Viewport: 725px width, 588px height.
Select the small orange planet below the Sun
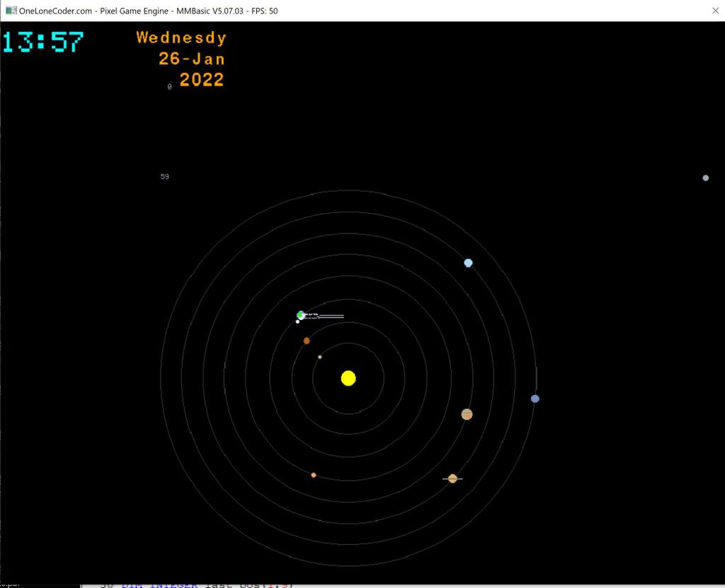[314, 475]
